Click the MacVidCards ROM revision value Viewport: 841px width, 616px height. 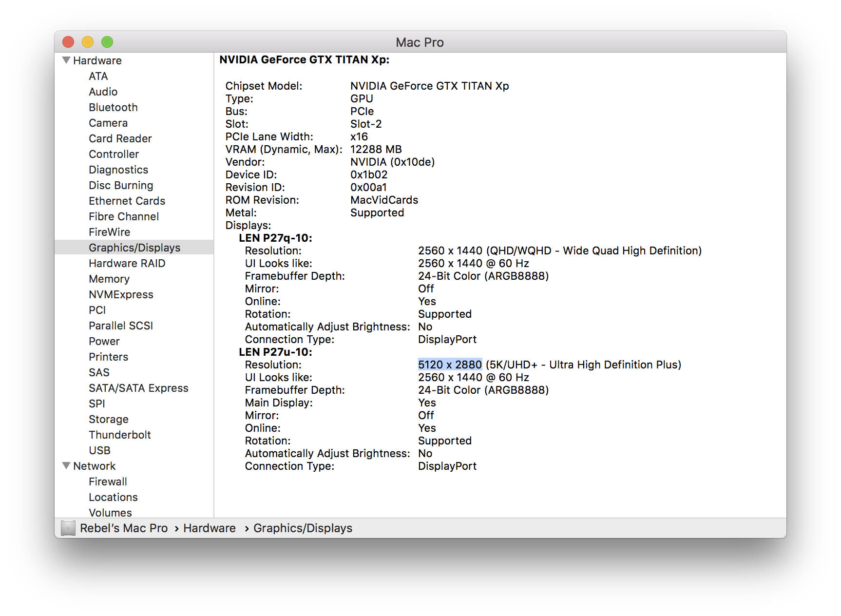coord(384,200)
